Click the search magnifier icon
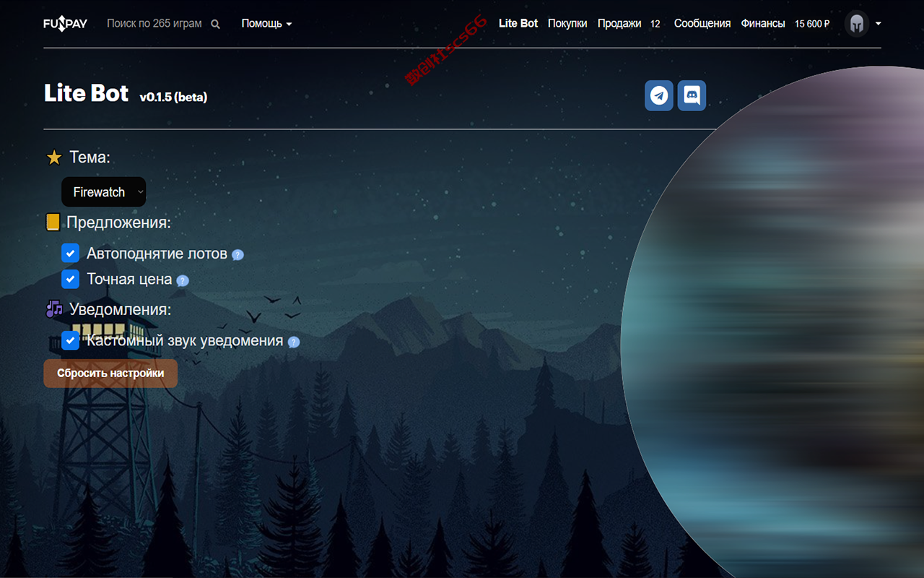Screen dimensions: 924x578 [x=215, y=24]
